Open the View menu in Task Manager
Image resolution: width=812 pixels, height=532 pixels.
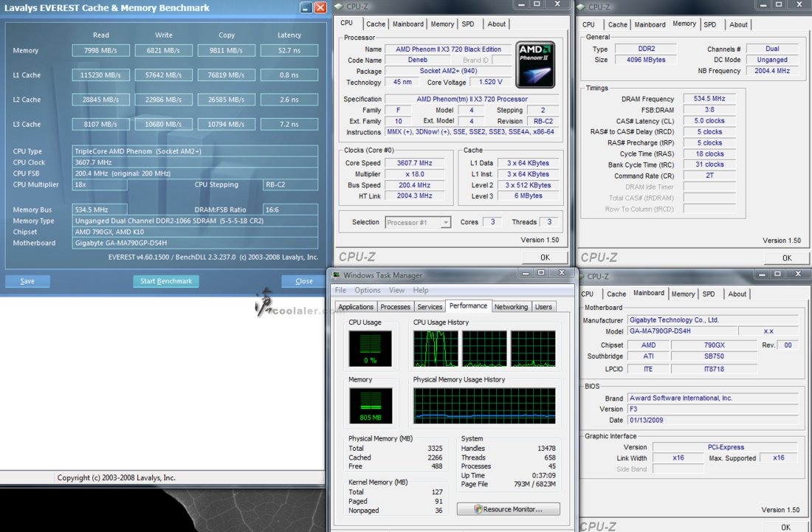click(x=396, y=290)
